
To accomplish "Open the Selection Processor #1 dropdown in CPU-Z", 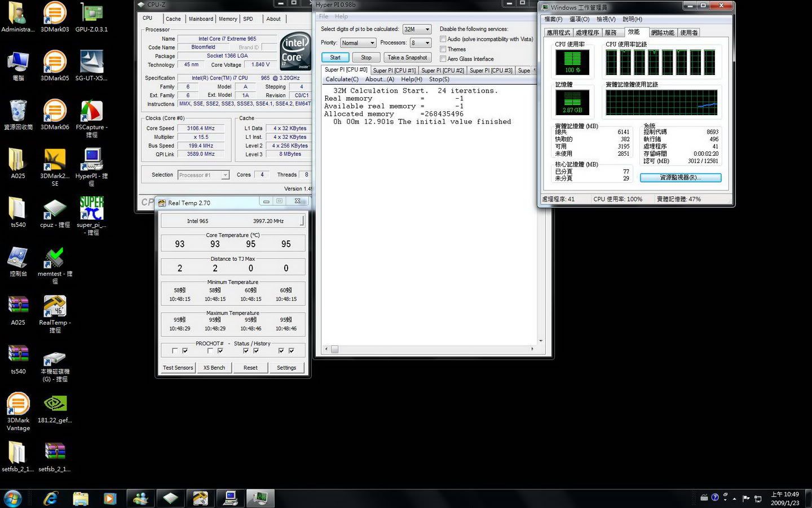I will (x=204, y=175).
